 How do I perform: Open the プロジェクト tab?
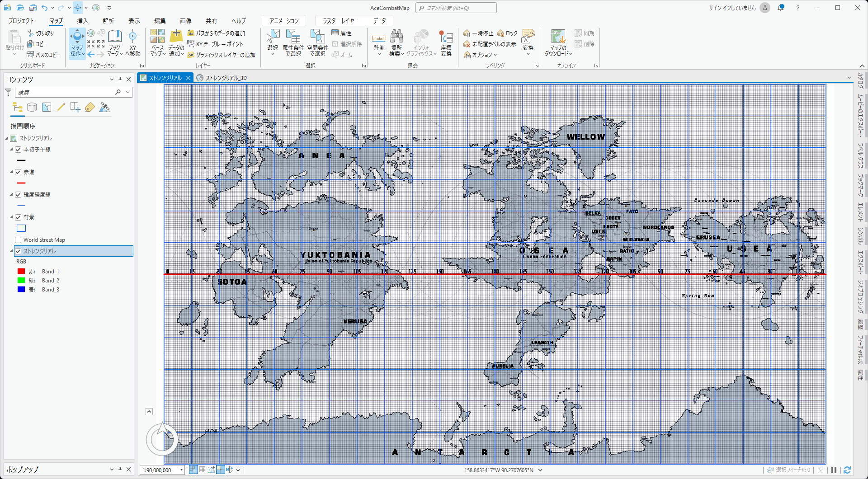tap(21, 21)
